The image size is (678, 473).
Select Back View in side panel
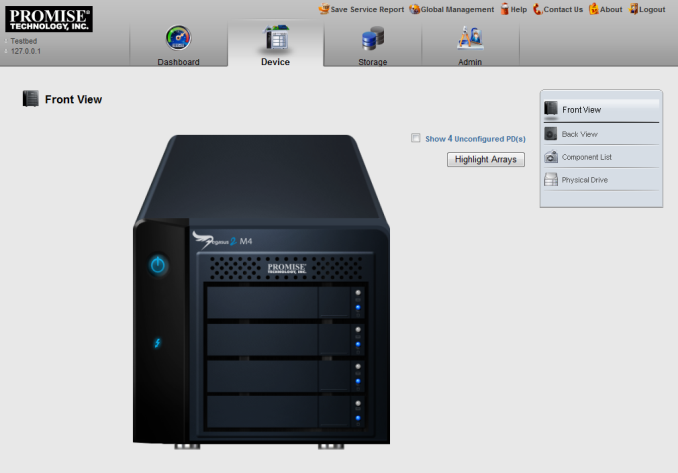tap(601, 134)
